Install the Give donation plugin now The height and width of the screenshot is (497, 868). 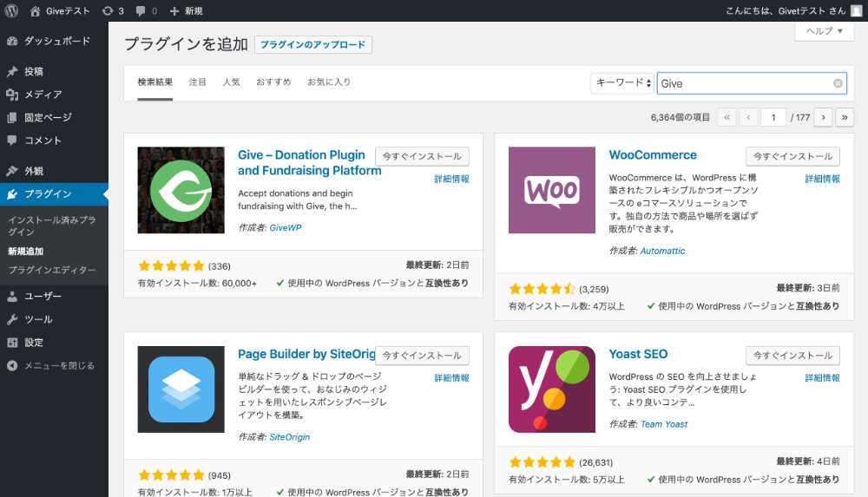(x=422, y=157)
